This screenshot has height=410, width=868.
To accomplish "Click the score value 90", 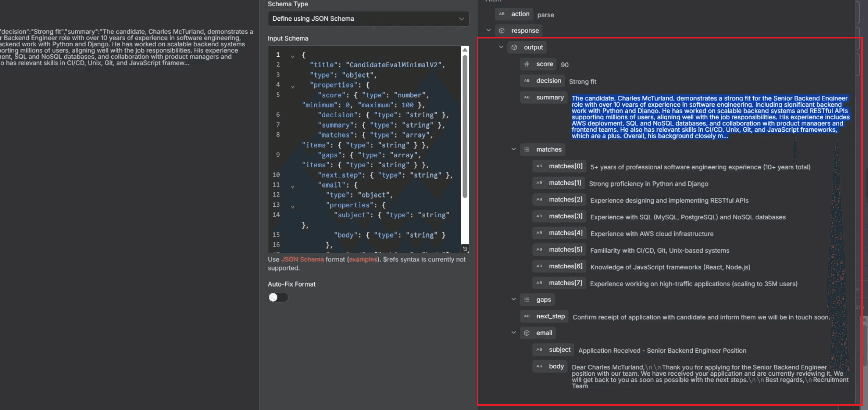I will 565,65.
